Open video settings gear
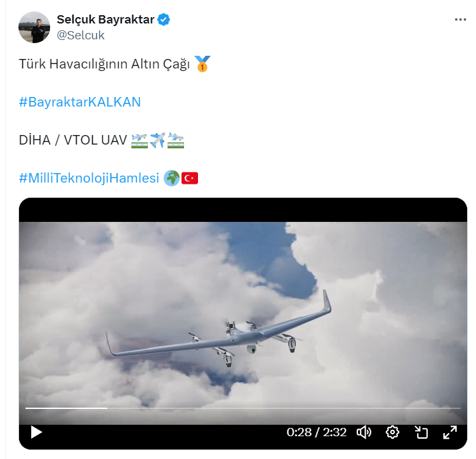476x459 pixels. point(392,432)
